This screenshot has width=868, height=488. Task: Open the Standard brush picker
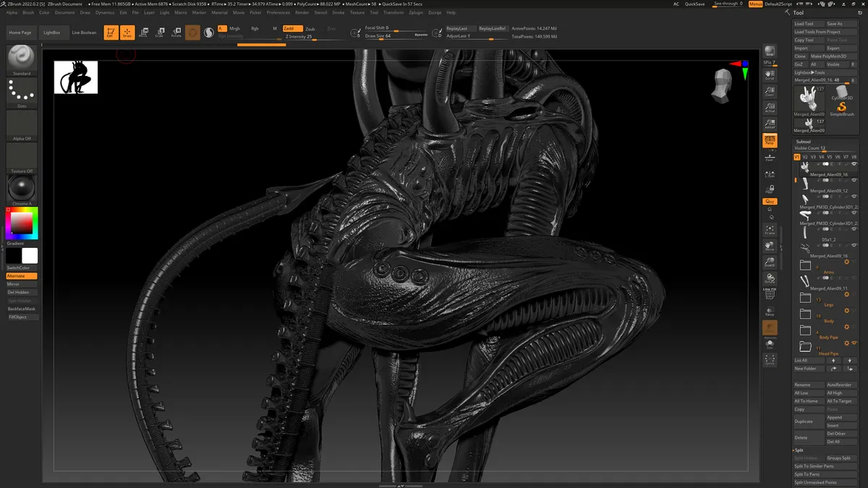click(22, 59)
